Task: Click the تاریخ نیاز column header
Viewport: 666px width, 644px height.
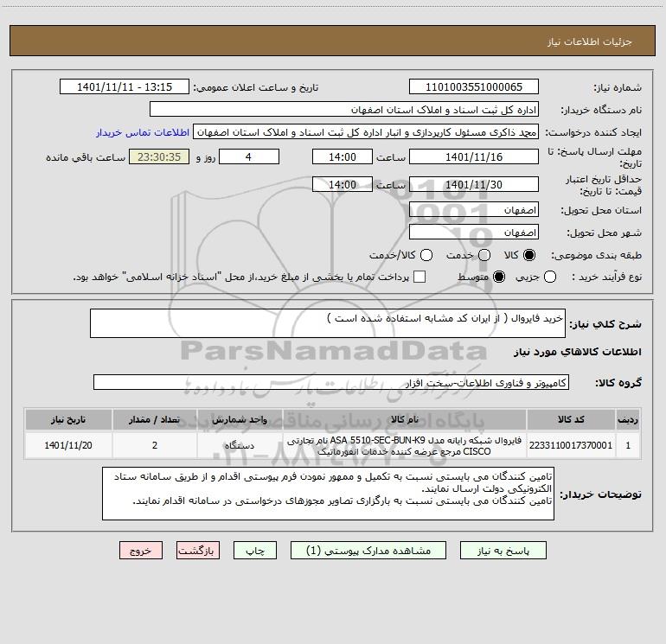Action: click(x=68, y=419)
